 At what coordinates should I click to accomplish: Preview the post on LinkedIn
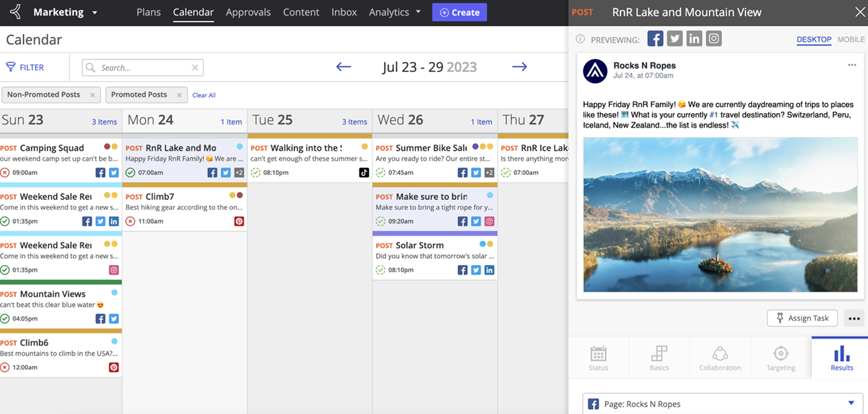point(694,39)
